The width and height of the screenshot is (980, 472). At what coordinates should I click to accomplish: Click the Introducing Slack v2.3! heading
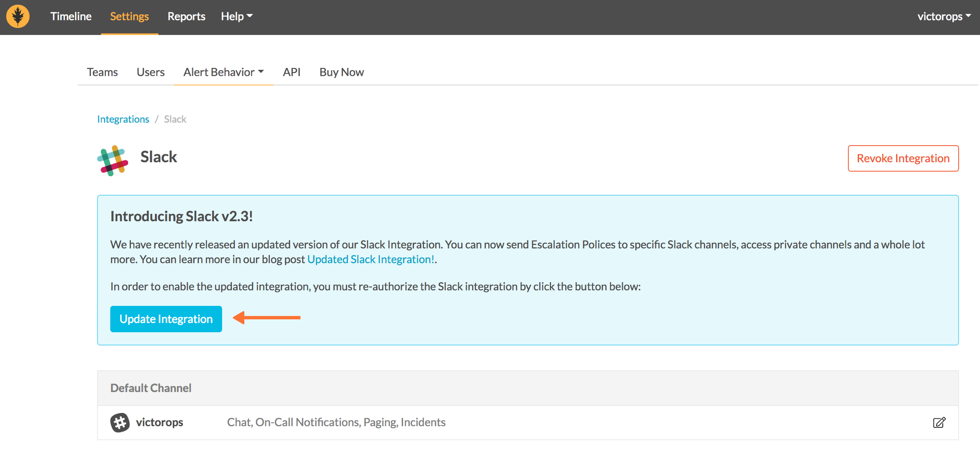[x=181, y=216]
